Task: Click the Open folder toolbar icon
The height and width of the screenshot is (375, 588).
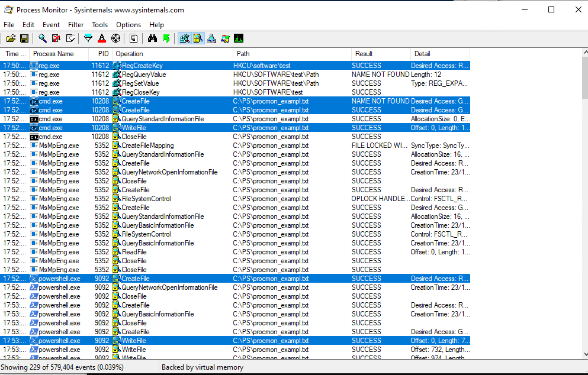Action: (x=11, y=38)
